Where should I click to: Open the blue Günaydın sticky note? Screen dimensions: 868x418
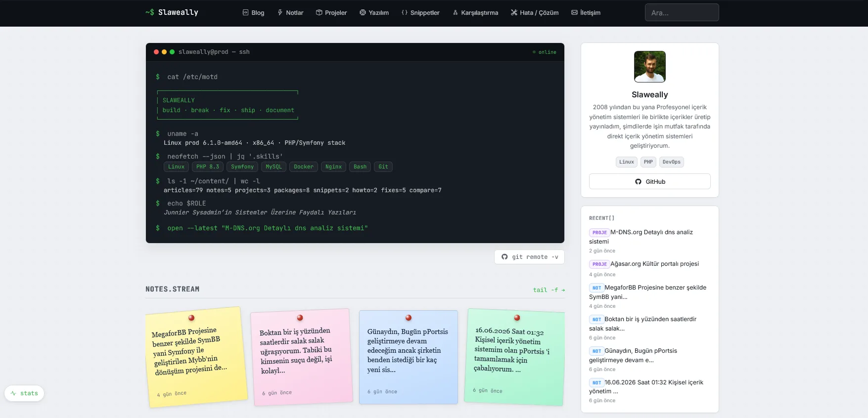pyautogui.click(x=409, y=357)
